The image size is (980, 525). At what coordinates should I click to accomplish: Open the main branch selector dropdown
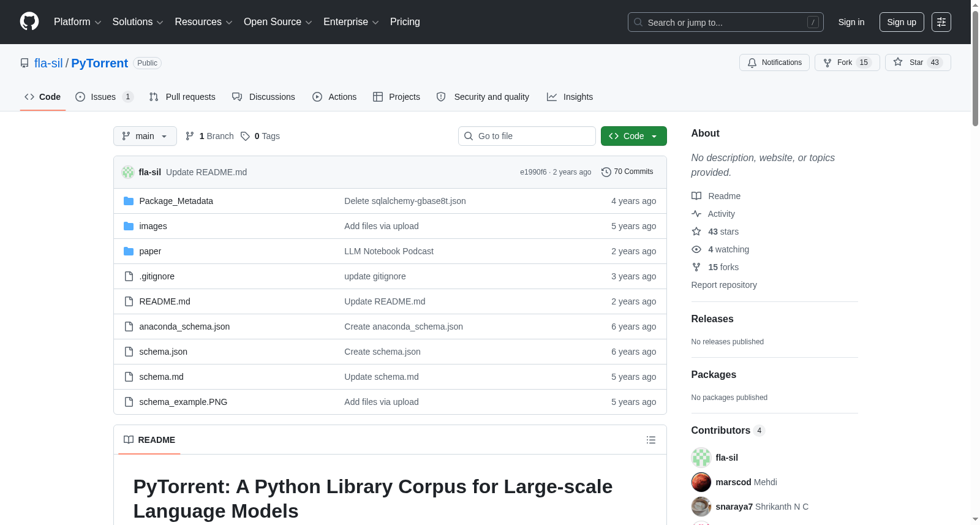click(145, 136)
